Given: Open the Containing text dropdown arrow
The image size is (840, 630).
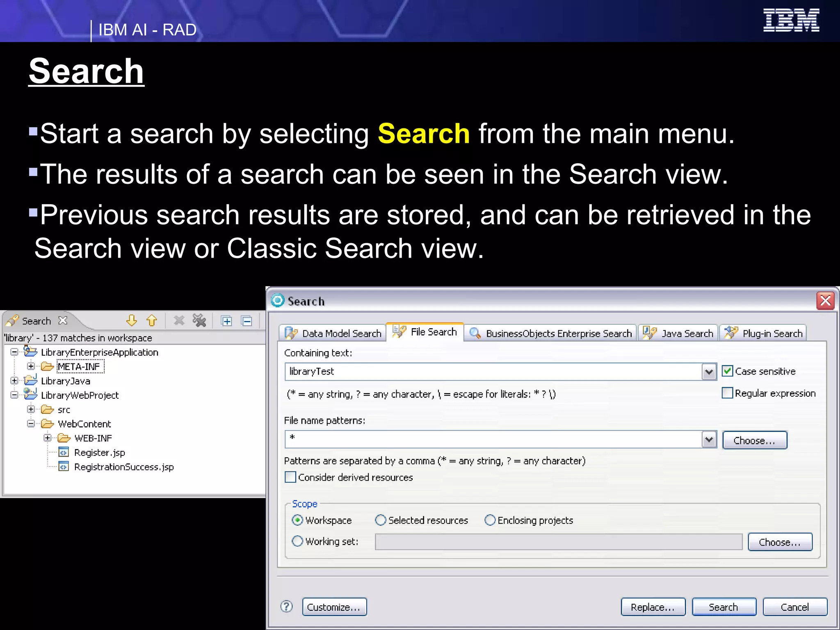Looking at the screenshot, I should coord(709,372).
